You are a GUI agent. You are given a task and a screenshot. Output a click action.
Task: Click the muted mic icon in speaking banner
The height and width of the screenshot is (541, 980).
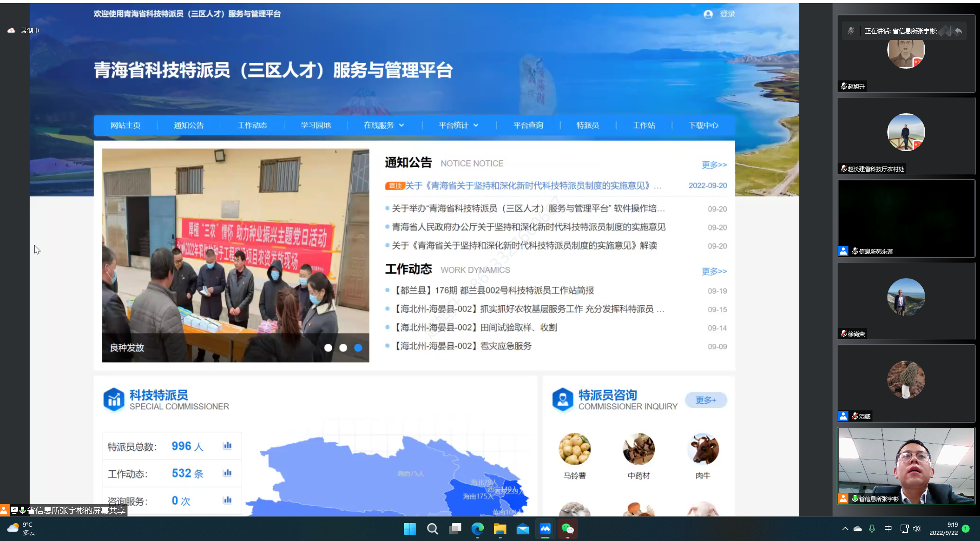tap(851, 31)
